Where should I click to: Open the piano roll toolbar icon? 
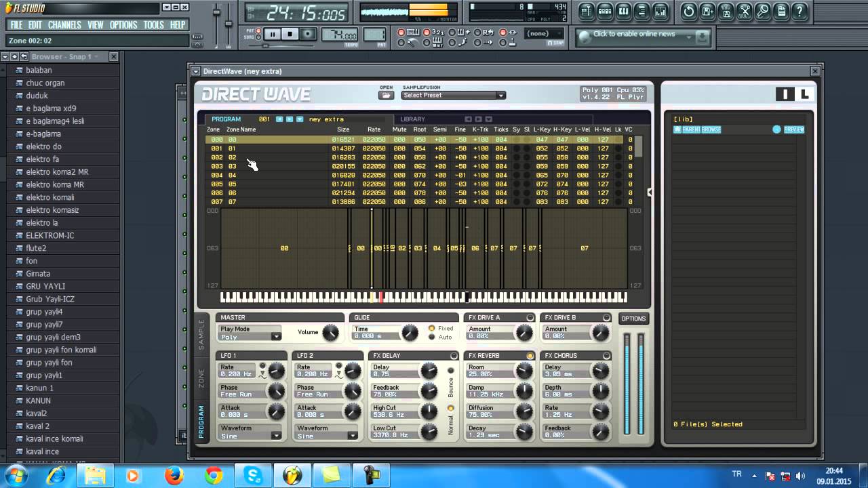click(x=623, y=11)
